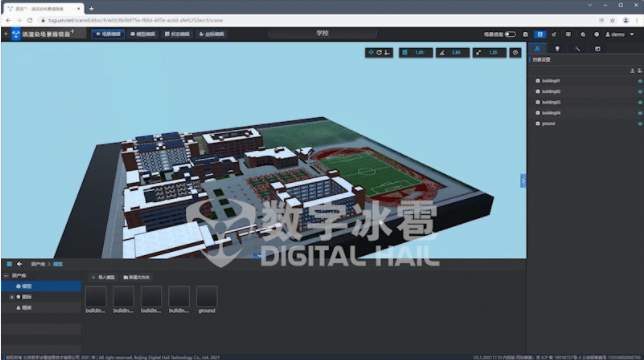Click the scale value field in viewport toolbar

tap(489, 53)
